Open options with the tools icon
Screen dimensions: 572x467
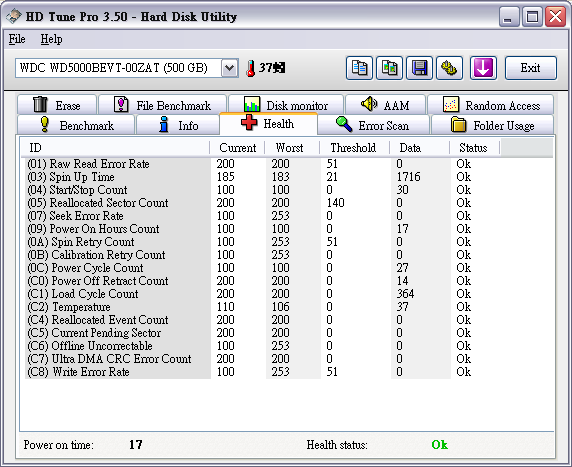pyautogui.click(x=449, y=68)
